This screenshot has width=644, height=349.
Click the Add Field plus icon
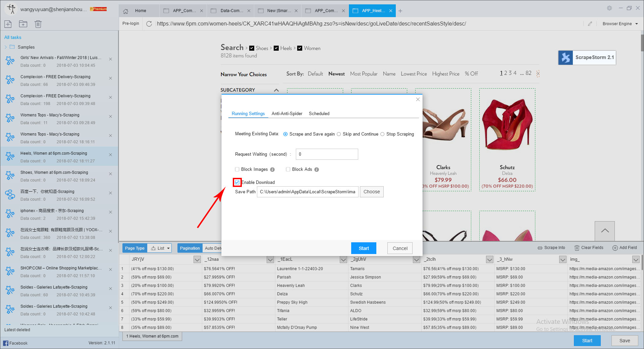(615, 248)
